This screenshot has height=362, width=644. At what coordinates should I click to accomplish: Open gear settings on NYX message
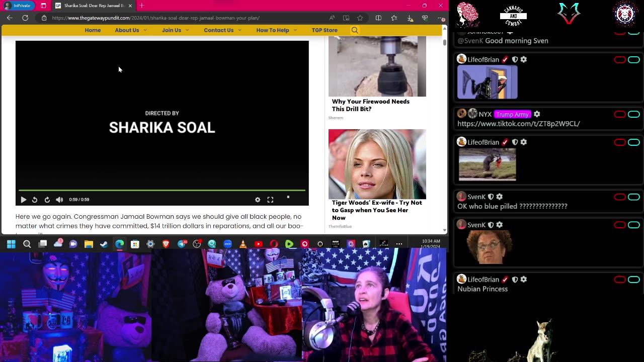pos(537,114)
